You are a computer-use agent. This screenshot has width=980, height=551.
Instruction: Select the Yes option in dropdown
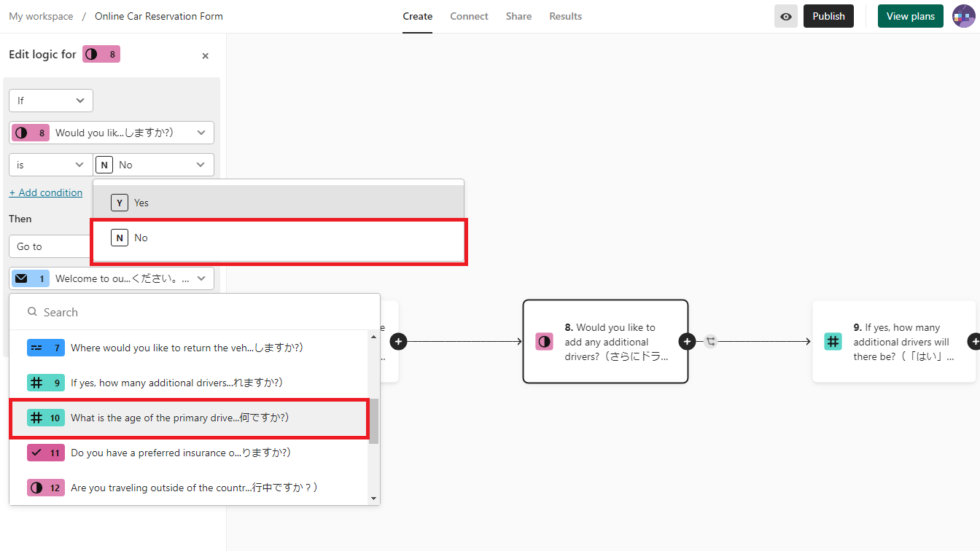click(278, 203)
